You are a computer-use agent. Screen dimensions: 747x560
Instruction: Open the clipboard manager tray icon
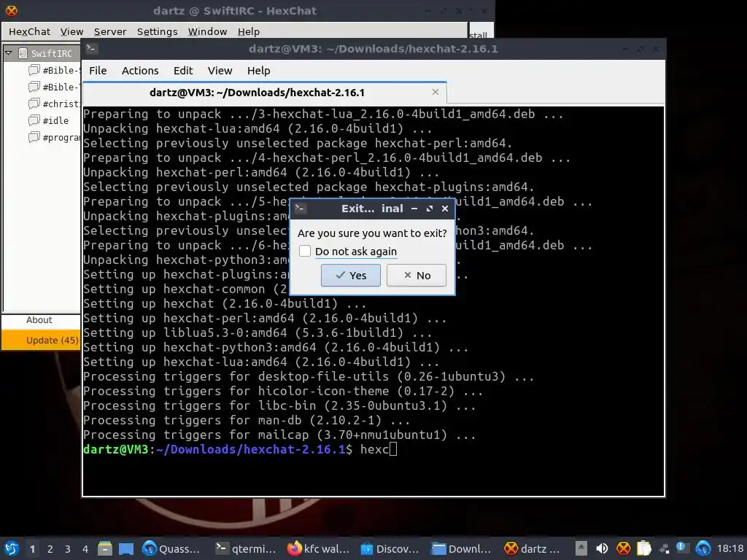(644, 548)
